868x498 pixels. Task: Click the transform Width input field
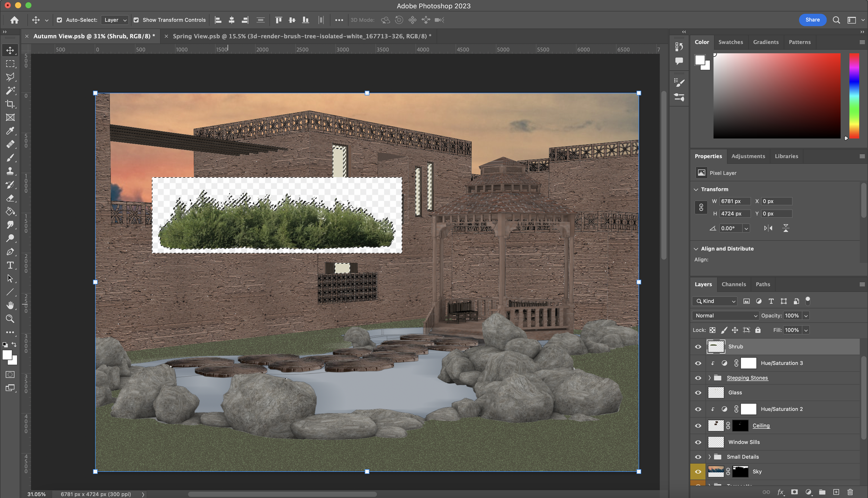[x=735, y=201]
